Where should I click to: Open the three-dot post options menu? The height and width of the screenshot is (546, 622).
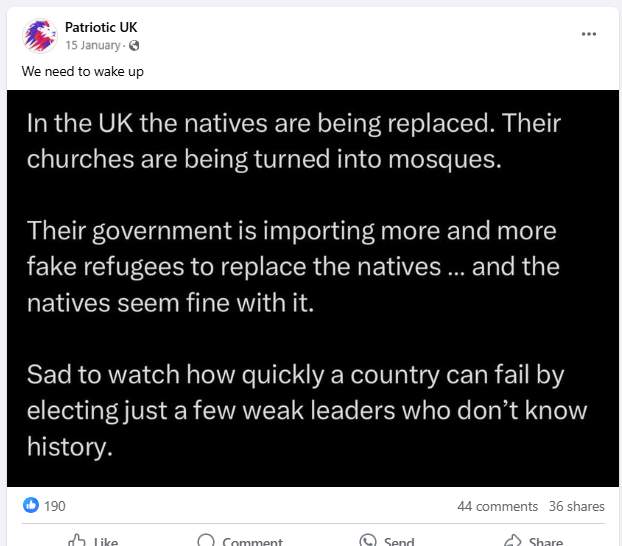click(x=589, y=34)
